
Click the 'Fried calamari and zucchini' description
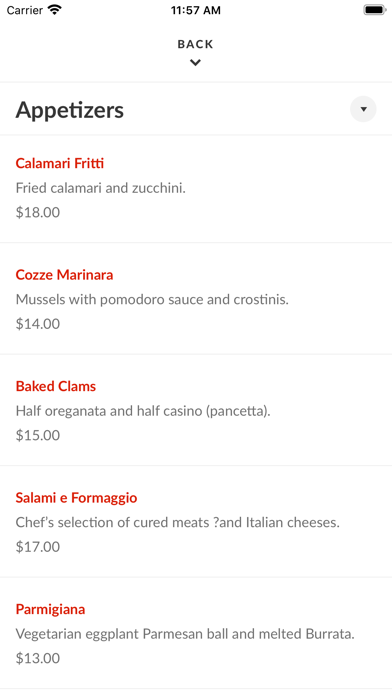click(101, 188)
